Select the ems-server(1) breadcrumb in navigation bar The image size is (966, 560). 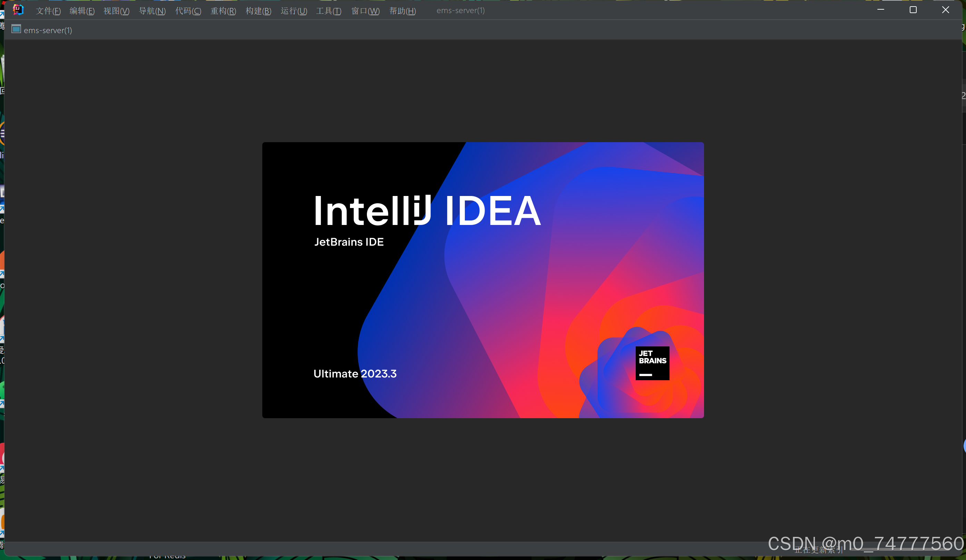48,30
